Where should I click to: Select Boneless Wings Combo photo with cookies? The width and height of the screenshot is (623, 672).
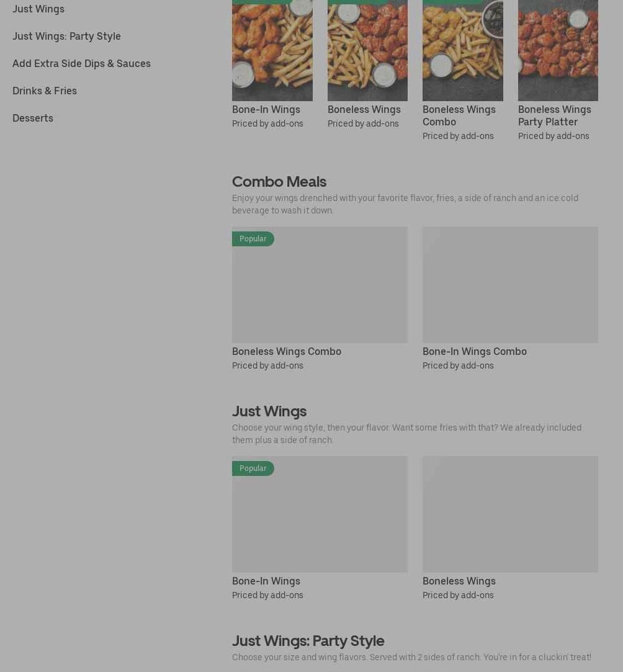coord(463,51)
